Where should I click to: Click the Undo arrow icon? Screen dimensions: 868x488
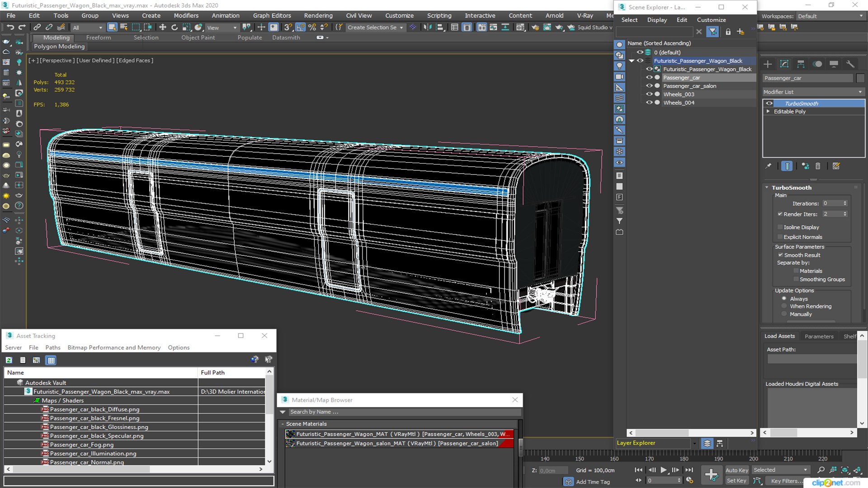point(10,28)
